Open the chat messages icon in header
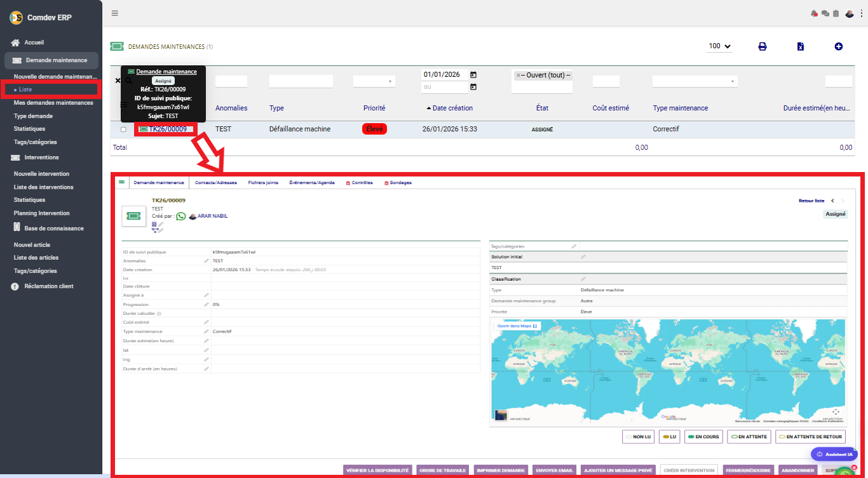868x478 pixels. pos(825,13)
